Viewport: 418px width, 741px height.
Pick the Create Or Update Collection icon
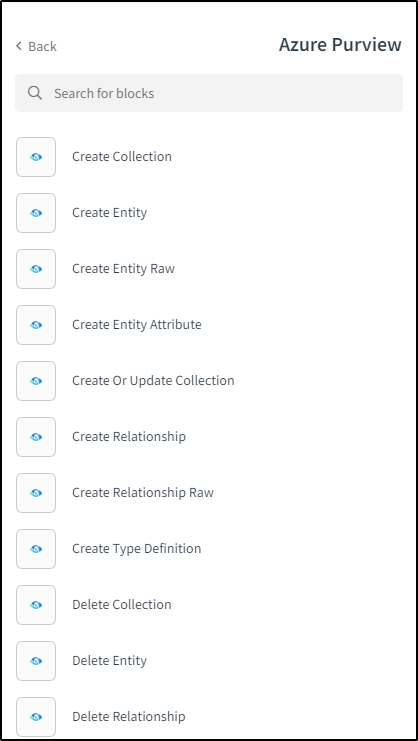coord(36,381)
